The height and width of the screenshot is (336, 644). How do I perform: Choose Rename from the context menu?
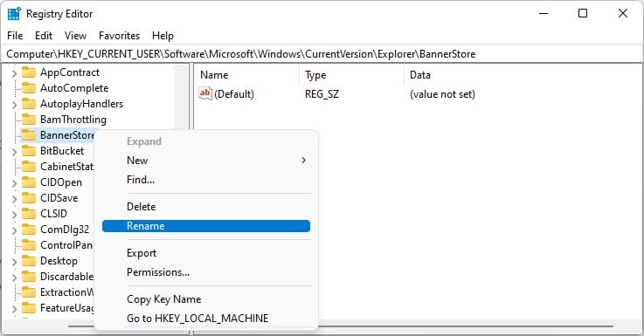click(206, 226)
